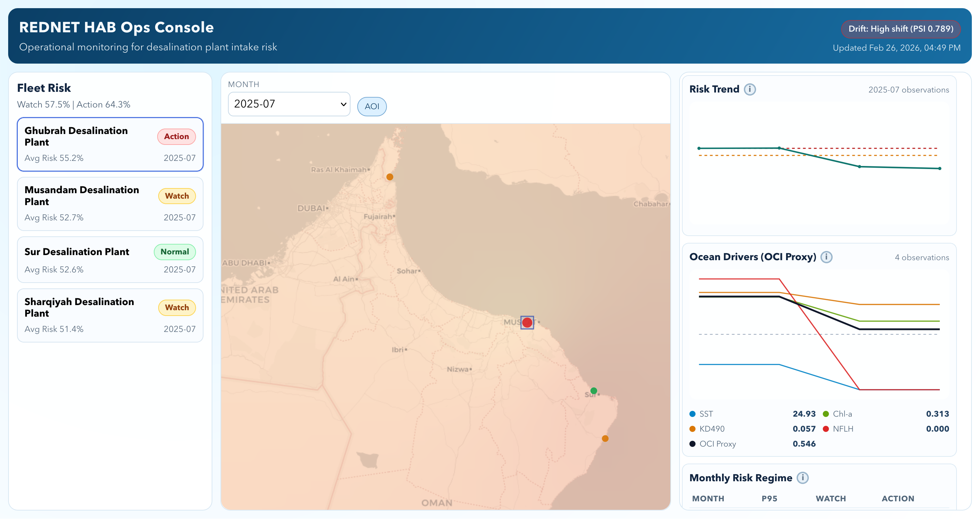Select the Sur Desalination Plant card
The height and width of the screenshot is (519, 980).
[110, 260]
